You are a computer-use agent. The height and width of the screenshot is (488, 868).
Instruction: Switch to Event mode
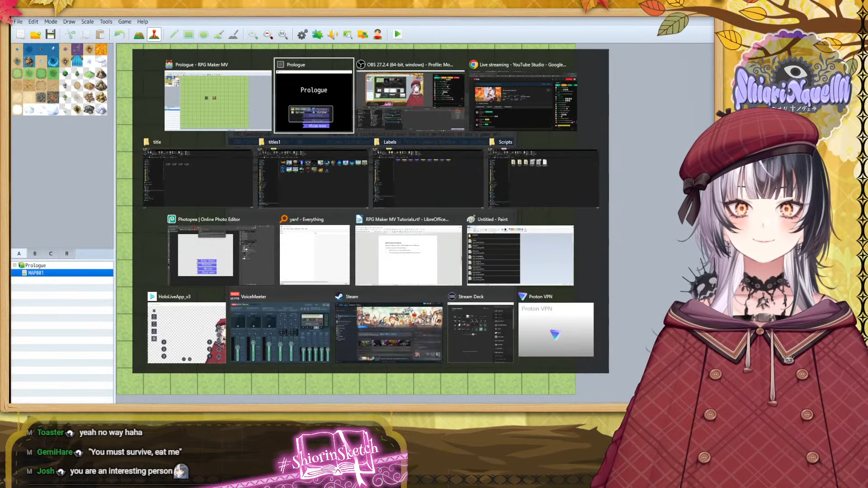tap(154, 34)
